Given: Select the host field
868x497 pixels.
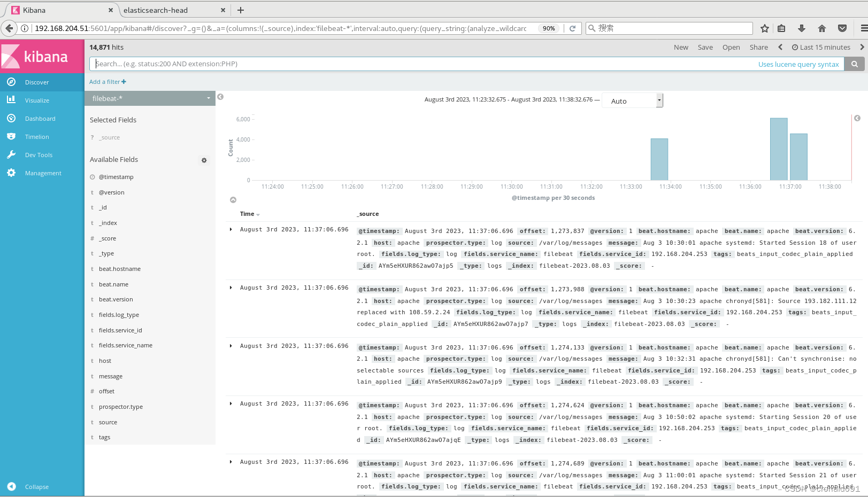Looking at the screenshot, I should point(105,361).
